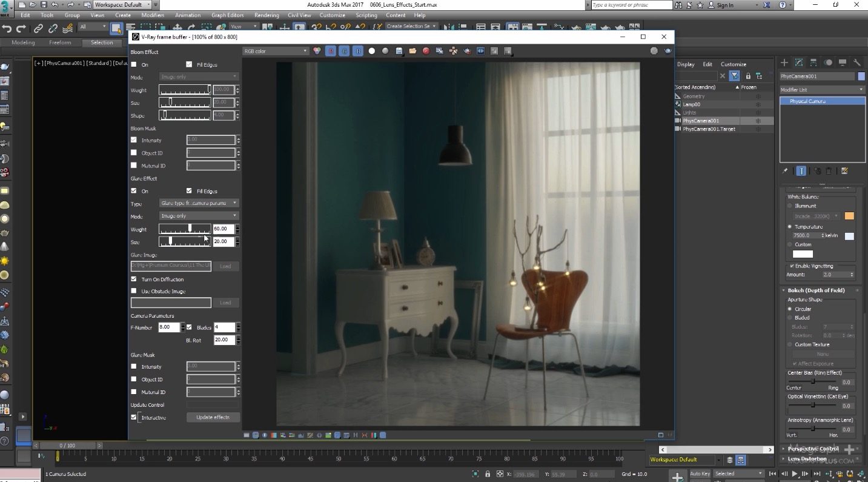Toggle the Interactive checkbox
Screen dimensions: 868x482
134,418
